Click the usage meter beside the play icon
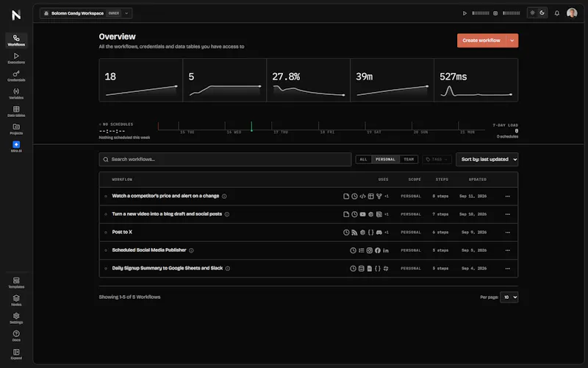Image resolution: width=588 pixels, height=368 pixels. [x=481, y=13]
